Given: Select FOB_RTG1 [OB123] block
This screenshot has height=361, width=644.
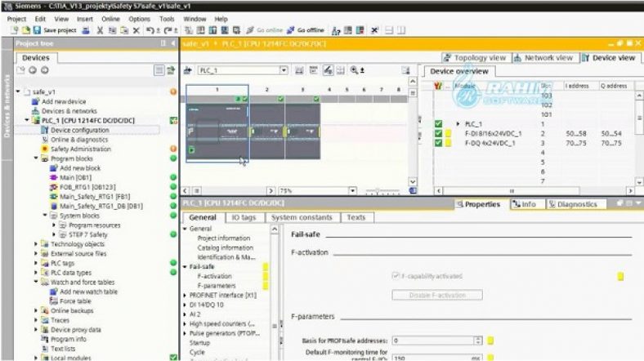Looking at the screenshot, I should (88, 187).
